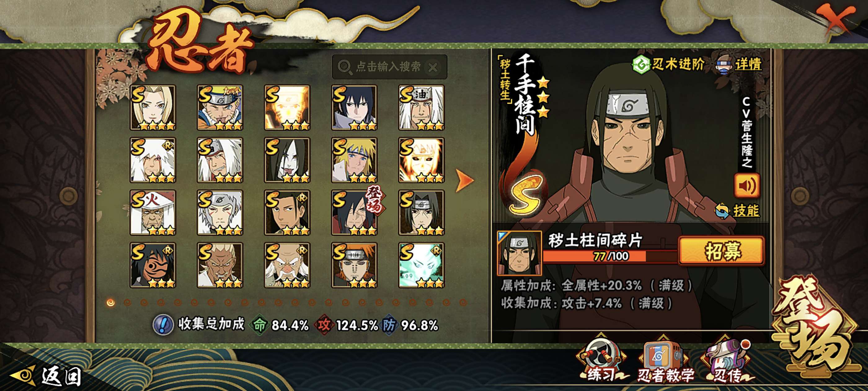Tap the blue collection bonus info icon
Viewport: 868px width, 391px height.
coord(163,325)
